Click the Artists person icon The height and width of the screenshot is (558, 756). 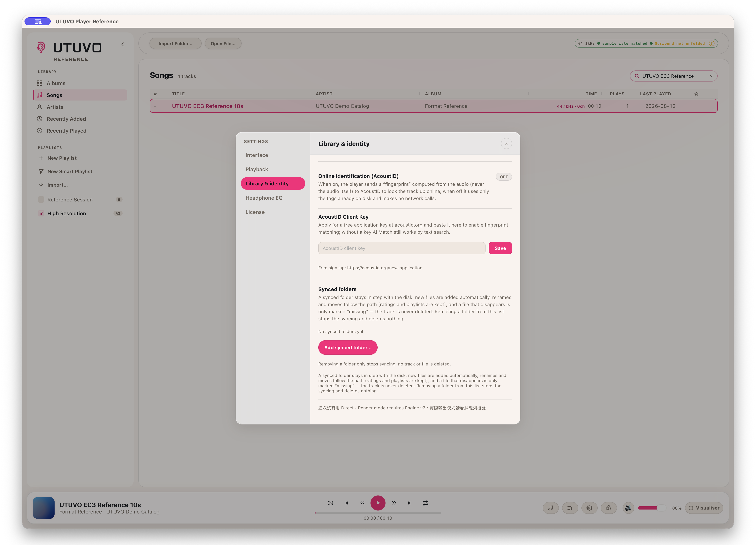[x=40, y=107]
